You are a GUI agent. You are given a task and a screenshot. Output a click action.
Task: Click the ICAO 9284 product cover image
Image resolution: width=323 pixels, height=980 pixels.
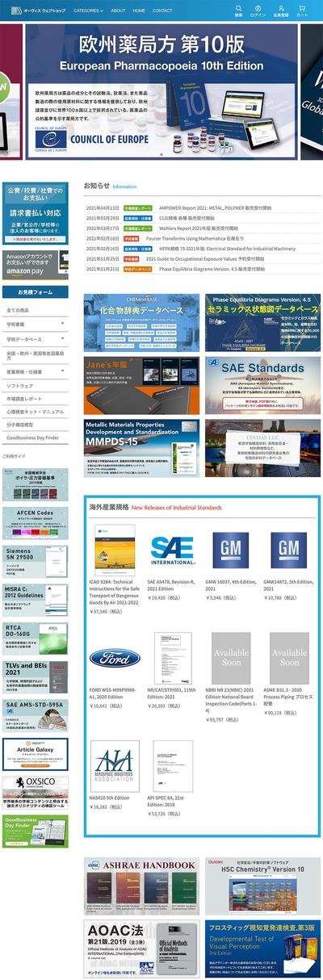click(114, 551)
